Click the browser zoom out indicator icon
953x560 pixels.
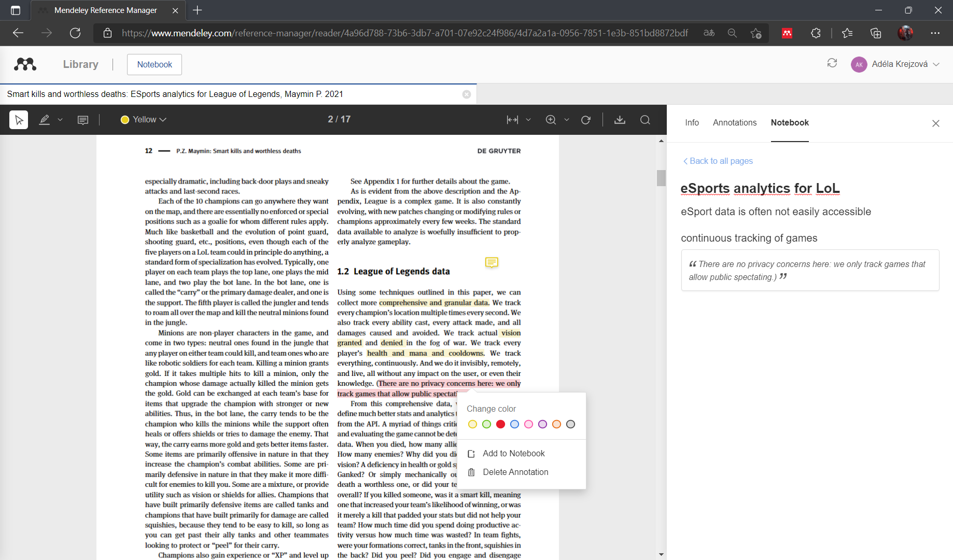(732, 33)
